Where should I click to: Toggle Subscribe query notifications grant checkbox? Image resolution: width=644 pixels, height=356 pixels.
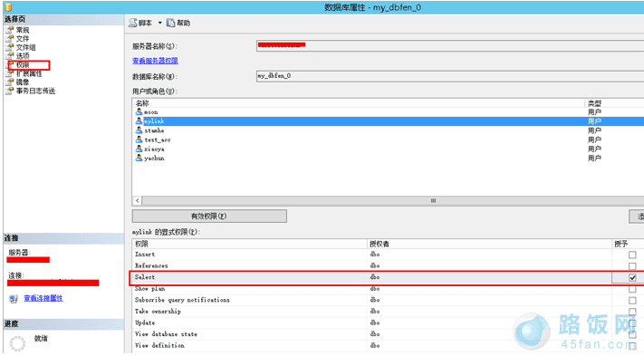(632, 300)
